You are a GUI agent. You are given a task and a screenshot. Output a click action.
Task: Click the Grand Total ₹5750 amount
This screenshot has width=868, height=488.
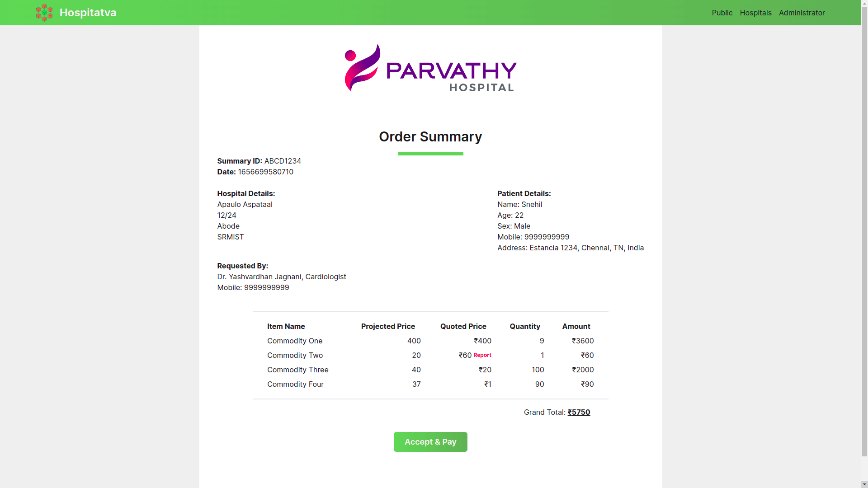tap(579, 412)
